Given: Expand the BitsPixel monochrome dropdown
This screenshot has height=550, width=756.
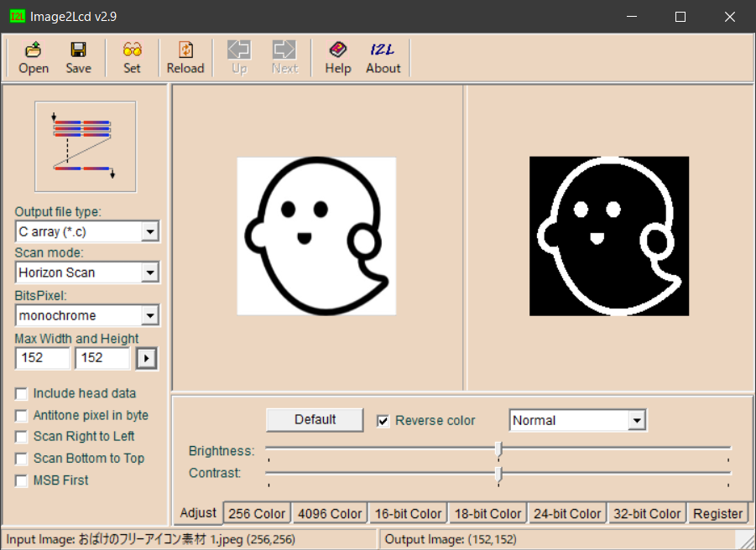Looking at the screenshot, I should [150, 316].
